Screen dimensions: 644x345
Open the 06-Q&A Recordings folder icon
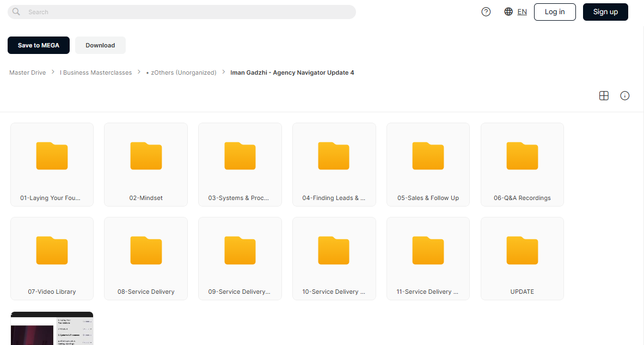[522, 156]
